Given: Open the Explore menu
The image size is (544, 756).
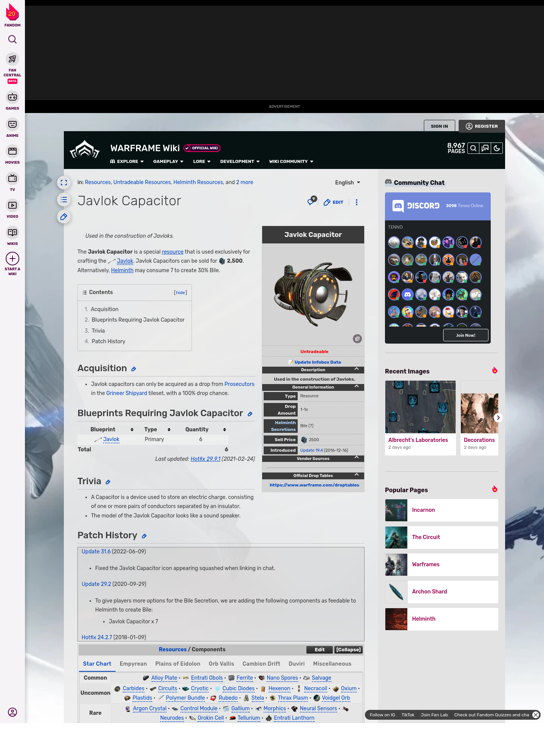Looking at the screenshot, I should 127,161.
